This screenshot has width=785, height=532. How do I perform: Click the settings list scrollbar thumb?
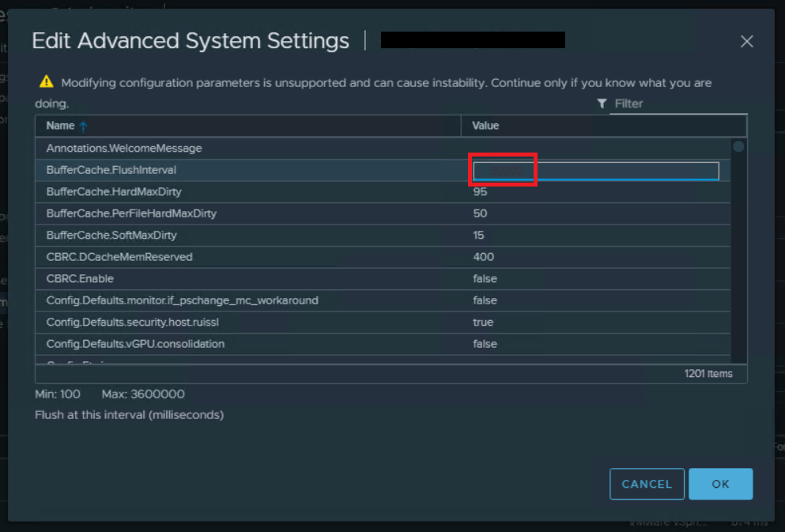point(738,146)
